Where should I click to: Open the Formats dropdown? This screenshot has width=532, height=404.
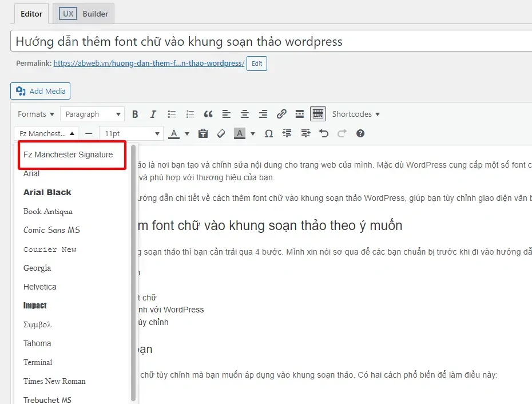[35, 114]
